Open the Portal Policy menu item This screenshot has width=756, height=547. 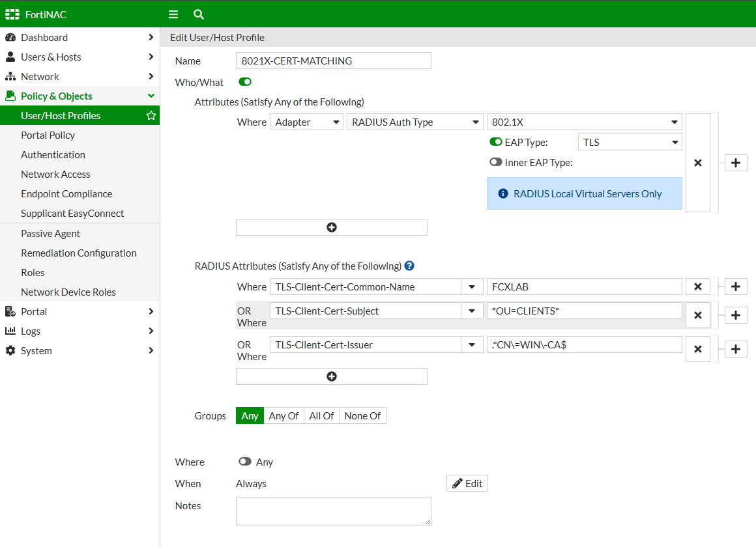[x=80, y=135]
